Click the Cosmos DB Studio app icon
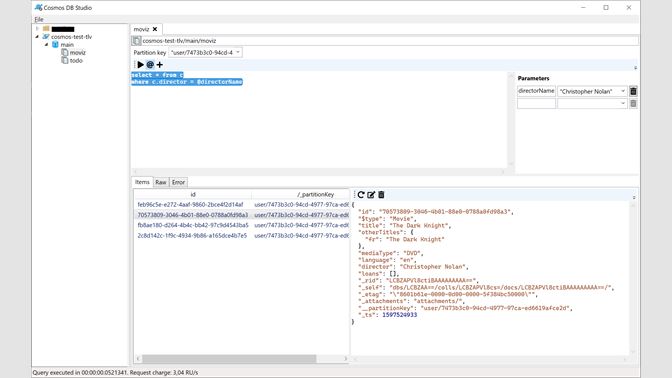 [39, 7]
